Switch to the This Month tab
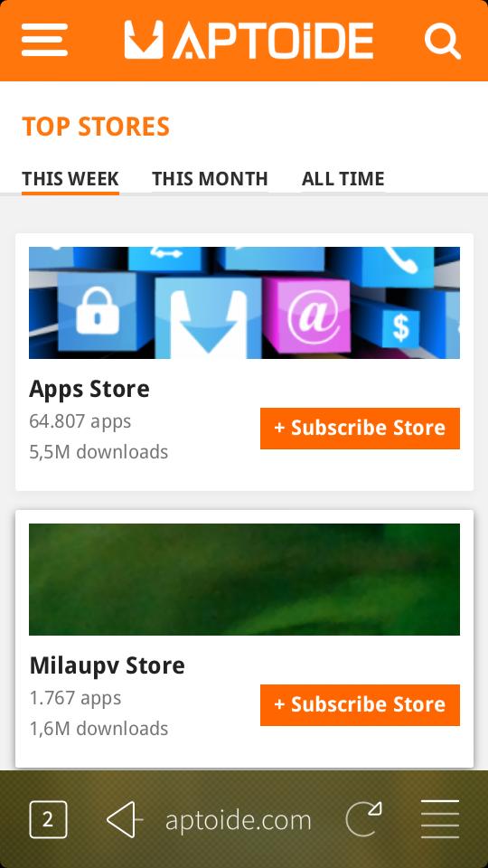Screen dimensions: 488x868 pyautogui.click(x=210, y=179)
